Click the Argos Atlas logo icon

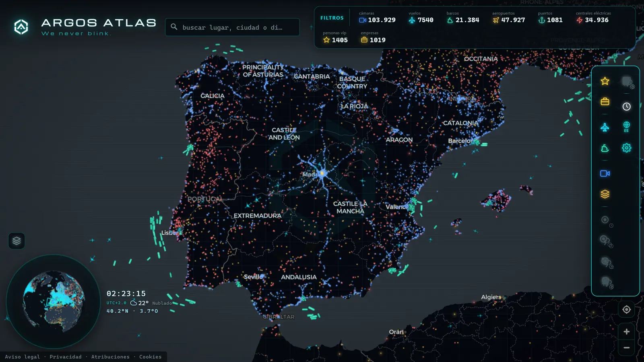pyautogui.click(x=21, y=27)
